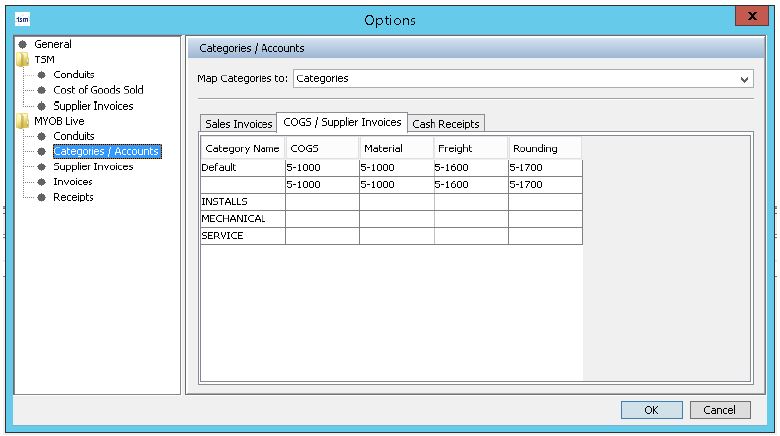Select Conduits under MYOB Live
Viewport: 780px width, 436px height.
74,136
